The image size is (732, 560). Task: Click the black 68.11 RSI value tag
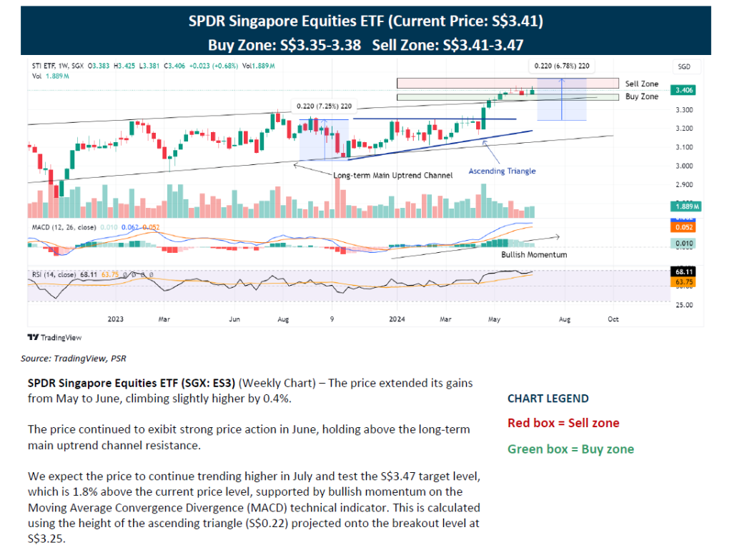682,272
